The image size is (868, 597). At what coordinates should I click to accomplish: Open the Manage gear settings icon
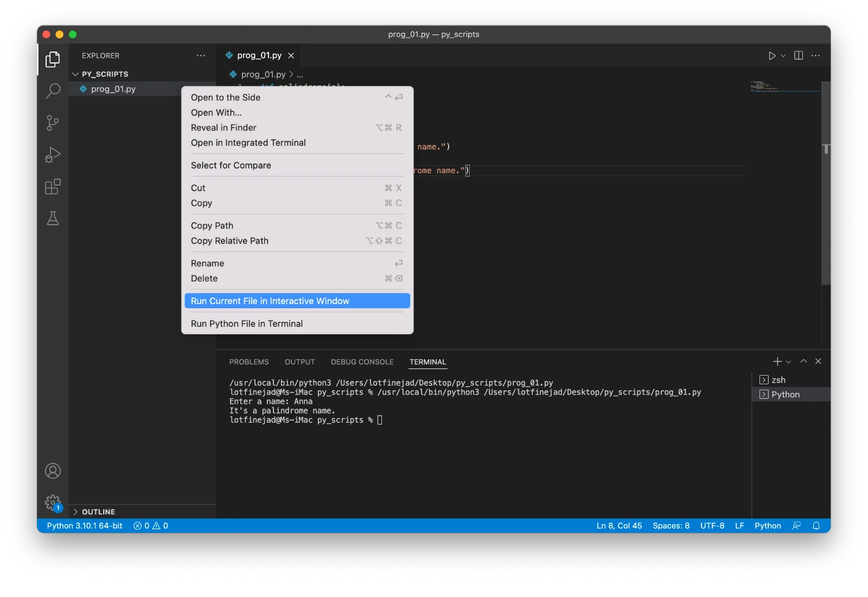(x=53, y=503)
